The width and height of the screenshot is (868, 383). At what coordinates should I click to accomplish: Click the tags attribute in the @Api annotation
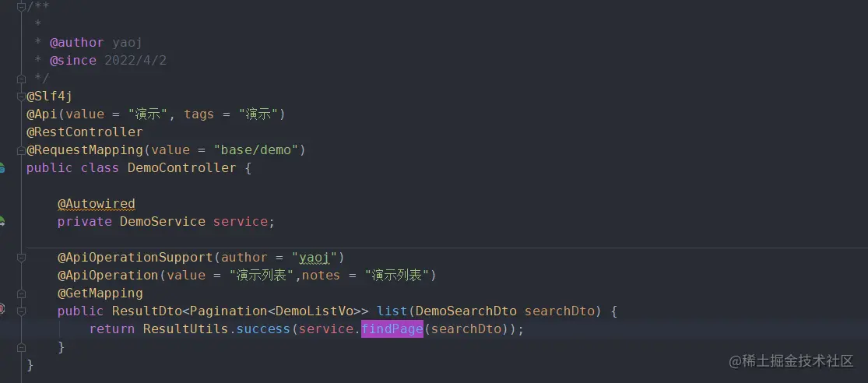click(199, 114)
